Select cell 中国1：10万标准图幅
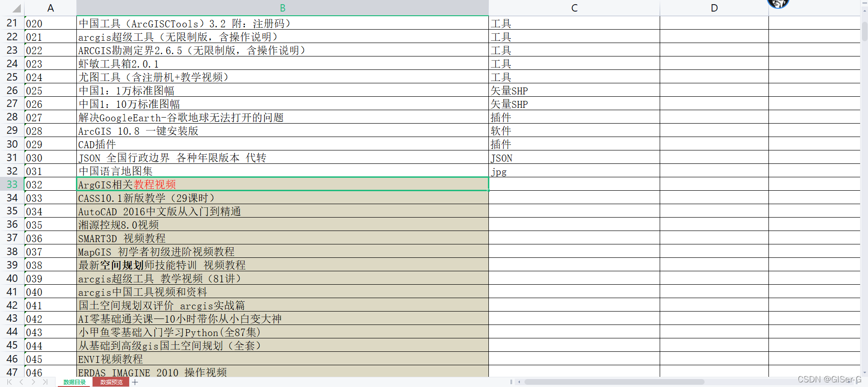 [x=282, y=104]
